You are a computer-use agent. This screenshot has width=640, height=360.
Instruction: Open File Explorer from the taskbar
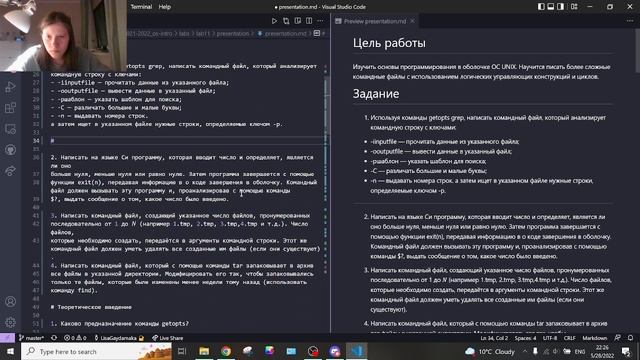tap(204, 351)
